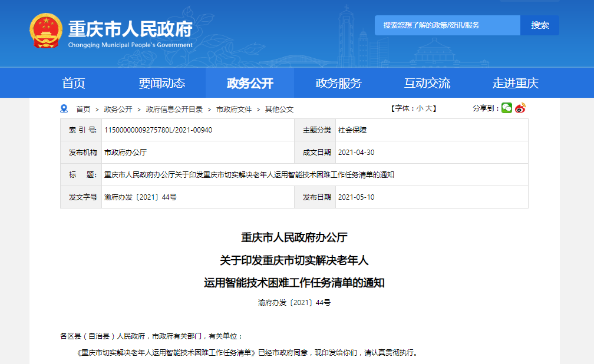594x364 pixels.
Task: Click the location pin breadcrumb icon
Action: [x=64, y=109]
